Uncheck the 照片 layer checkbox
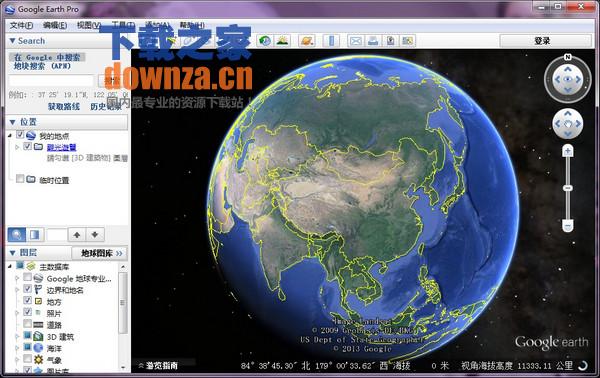 point(28,312)
